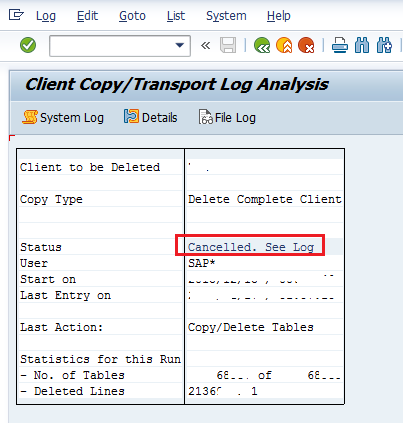Click the red Cancel icon
The image size is (405, 426).
click(306, 45)
